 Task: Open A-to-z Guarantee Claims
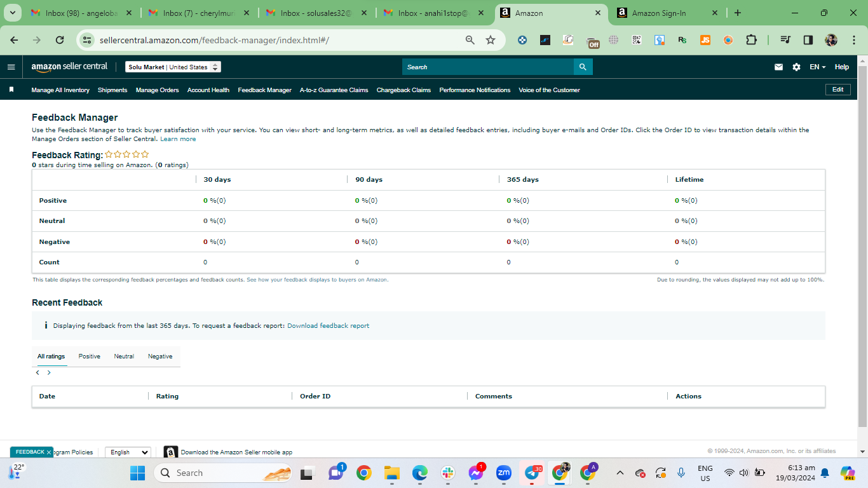[334, 90]
